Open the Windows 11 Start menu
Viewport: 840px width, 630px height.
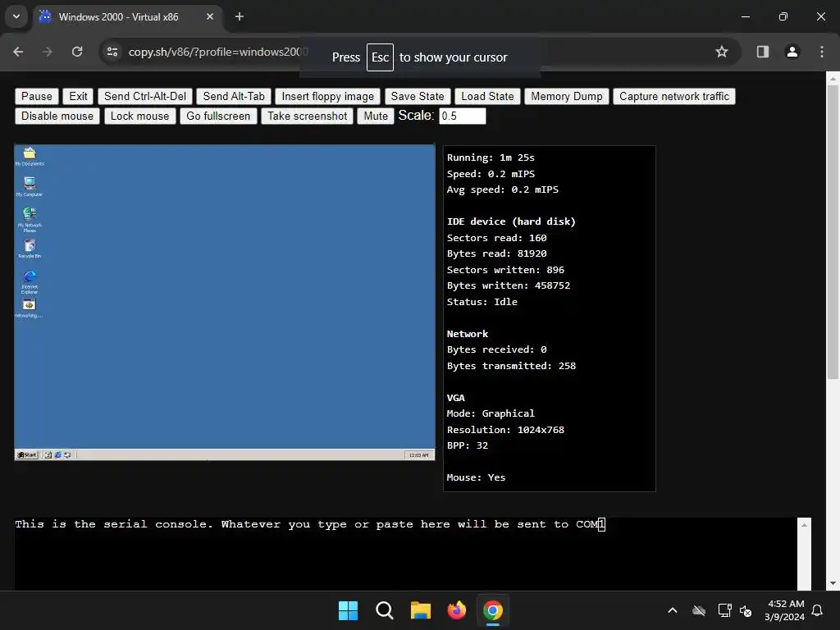click(348, 610)
